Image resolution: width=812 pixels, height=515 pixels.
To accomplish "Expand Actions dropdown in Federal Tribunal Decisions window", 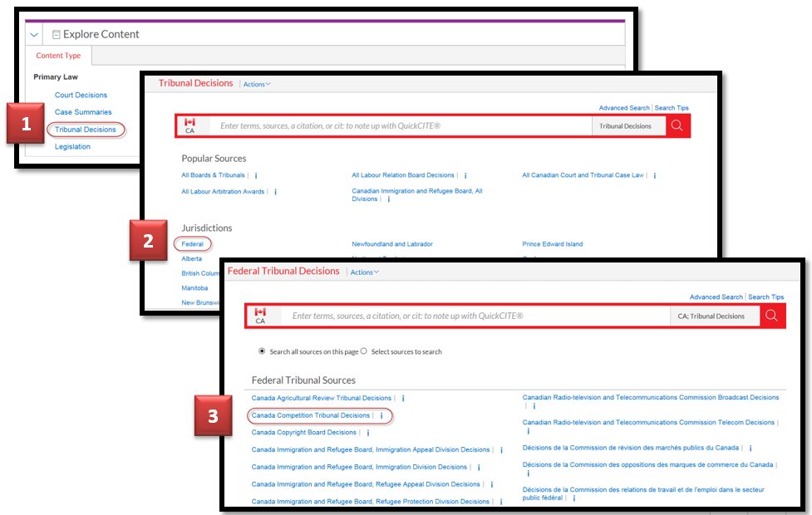I will 365,272.
